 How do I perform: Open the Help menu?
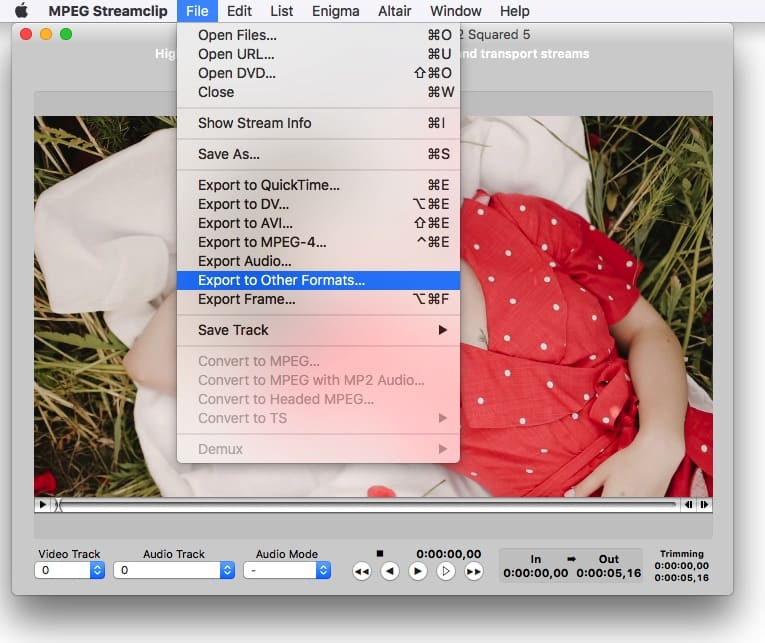click(x=515, y=11)
